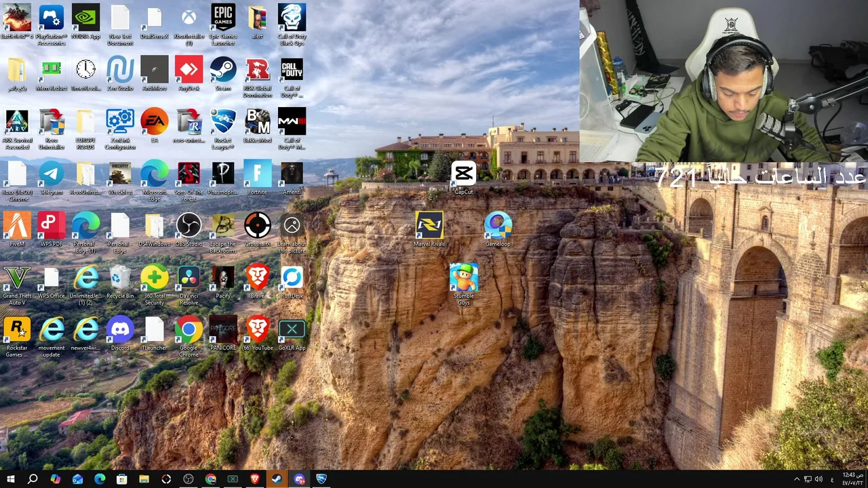Select the XboxInstaller (1) icon
The height and width of the screenshot is (488, 868).
189,25
